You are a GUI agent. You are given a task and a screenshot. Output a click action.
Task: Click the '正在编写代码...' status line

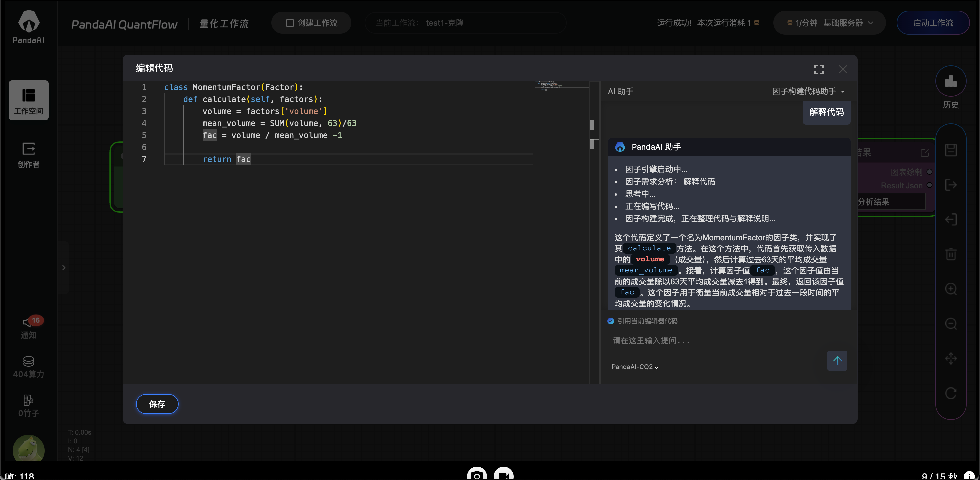652,206
